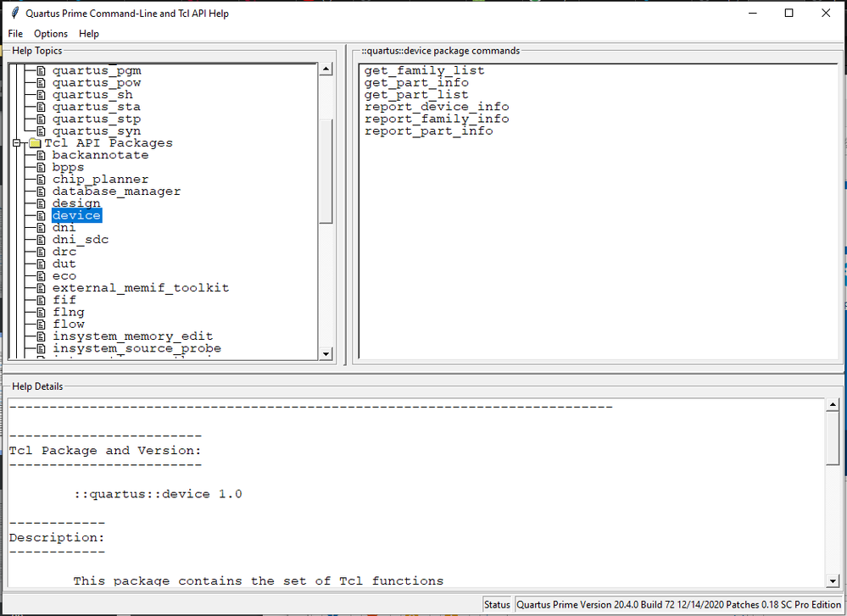Click document icon next to database_manager

click(41, 191)
